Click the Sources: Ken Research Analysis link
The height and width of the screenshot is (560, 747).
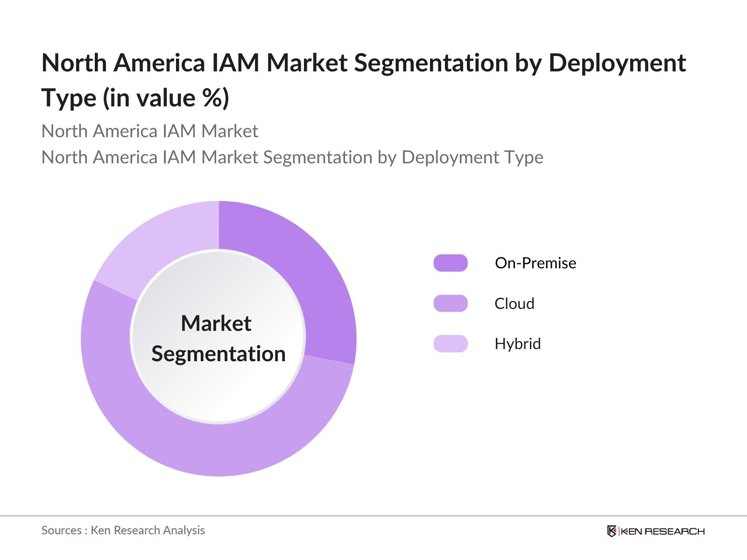pos(123,530)
